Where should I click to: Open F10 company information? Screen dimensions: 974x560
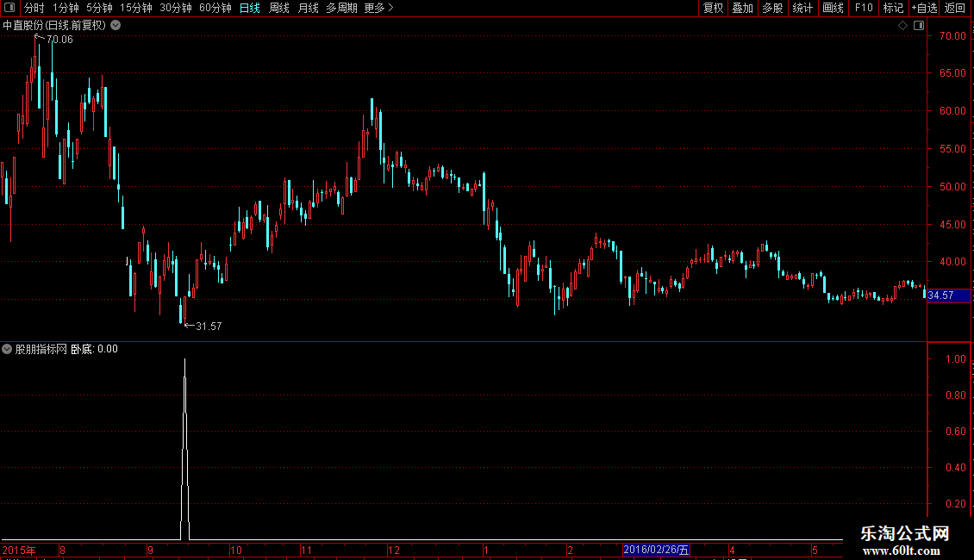click(864, 8)
